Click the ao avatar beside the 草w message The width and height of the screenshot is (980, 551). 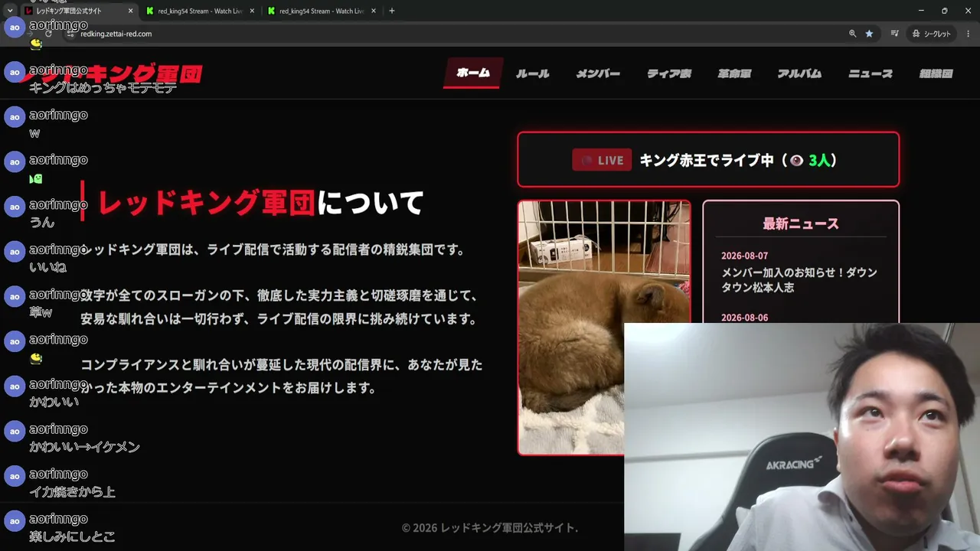pyautogui.click(x=15, y=297)
